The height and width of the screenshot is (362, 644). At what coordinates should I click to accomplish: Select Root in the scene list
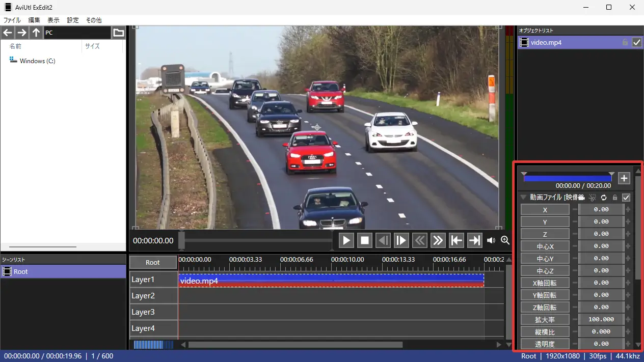(63, 271)
